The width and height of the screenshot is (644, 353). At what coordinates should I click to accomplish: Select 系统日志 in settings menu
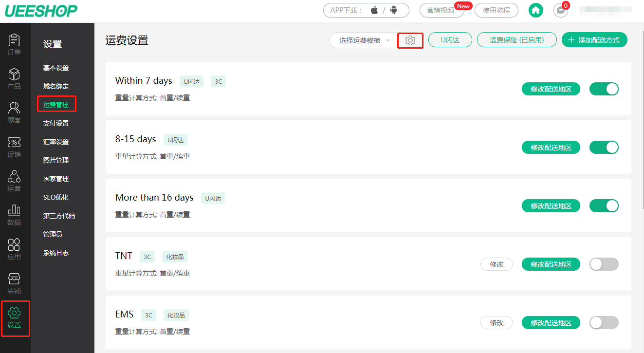56,253
